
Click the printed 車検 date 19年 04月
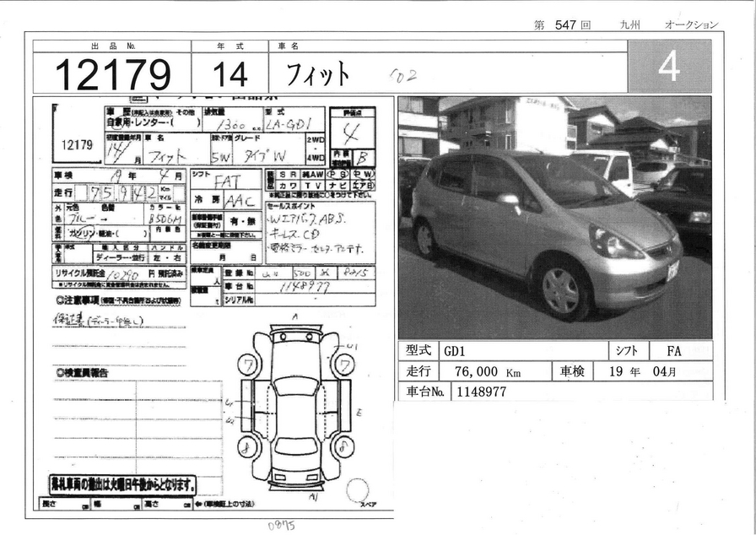[643, 371]
